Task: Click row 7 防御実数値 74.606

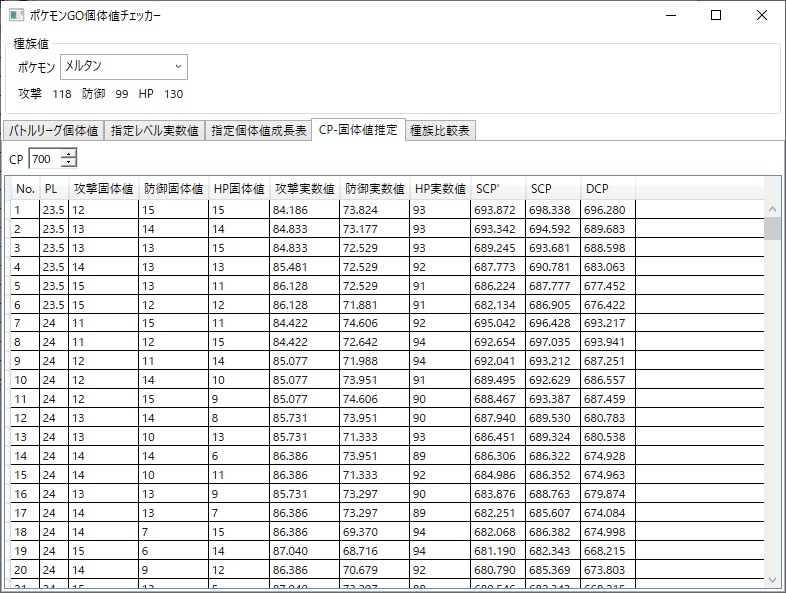Action: pyautogui.click(x=374, y=323)
